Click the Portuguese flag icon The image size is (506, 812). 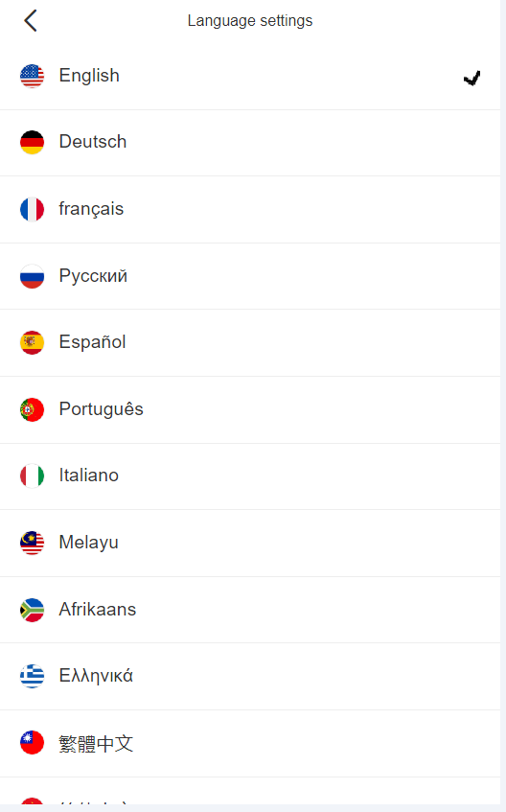coord(33,409)
